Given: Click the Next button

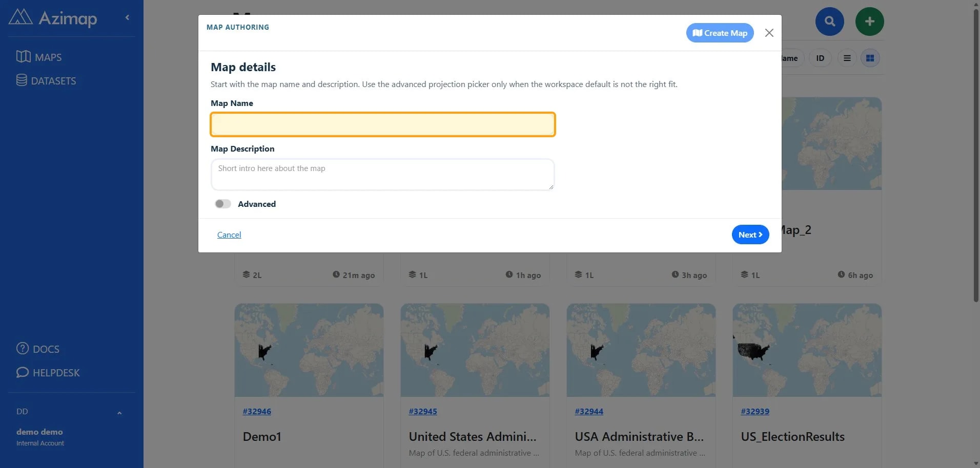Looking at the screenshot, I should click(750, 235).
